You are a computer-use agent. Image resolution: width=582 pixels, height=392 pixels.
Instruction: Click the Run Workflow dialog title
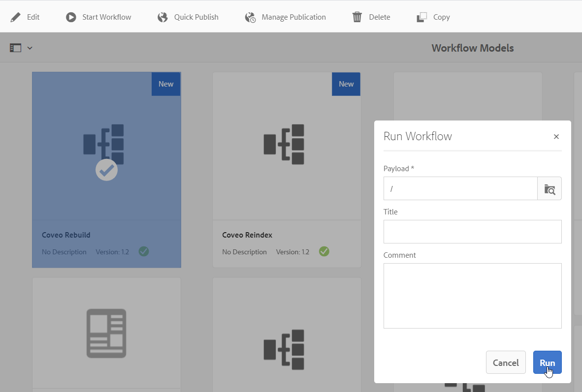pyautogui.click(x=418, y=136)
